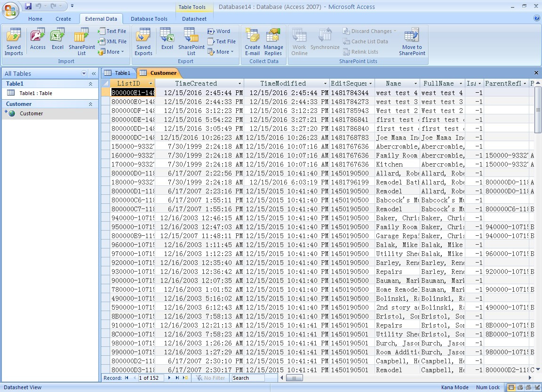Import a Text File

(x=112, y=31)
